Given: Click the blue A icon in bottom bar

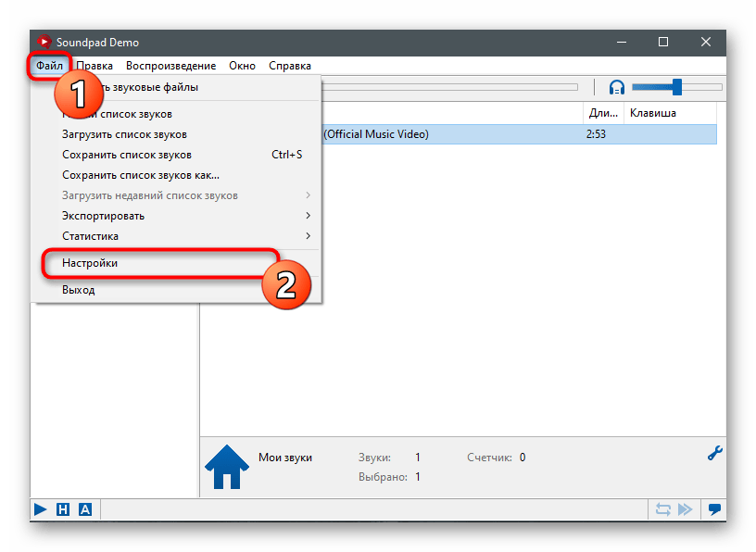Looking at the screenshot, I should (85, 509).
